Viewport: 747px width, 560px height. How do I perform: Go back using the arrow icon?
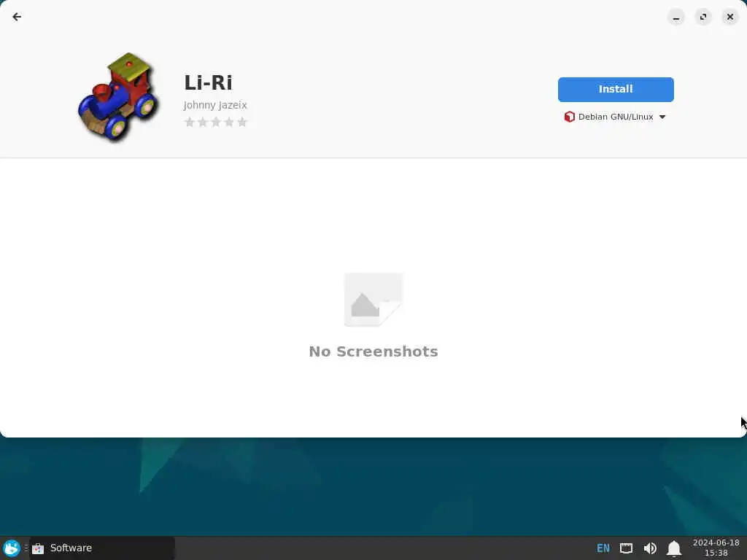[x=17, y=17]
